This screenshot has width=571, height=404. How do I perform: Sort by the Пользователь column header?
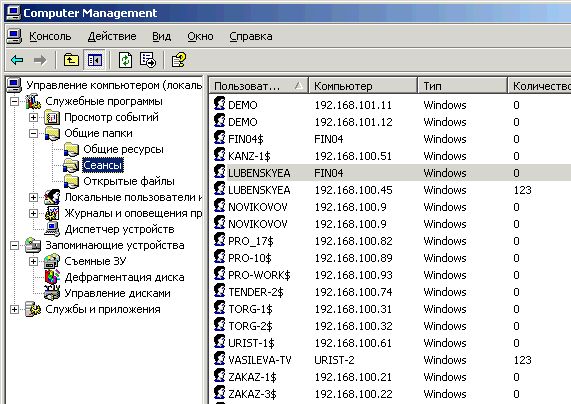click(x=259, y=86)
